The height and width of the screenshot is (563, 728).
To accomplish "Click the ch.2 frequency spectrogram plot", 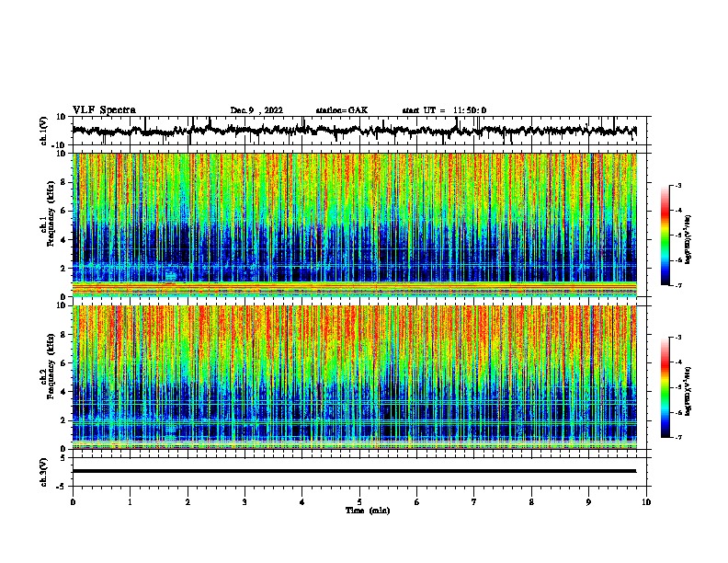I will (354, 377).
